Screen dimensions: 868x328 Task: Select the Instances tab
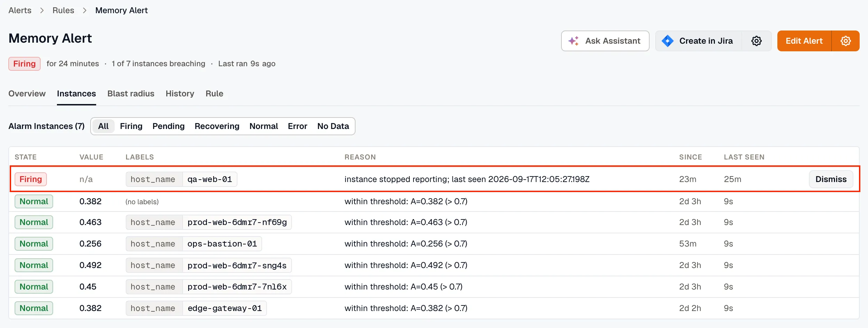[x=76, y=94]
